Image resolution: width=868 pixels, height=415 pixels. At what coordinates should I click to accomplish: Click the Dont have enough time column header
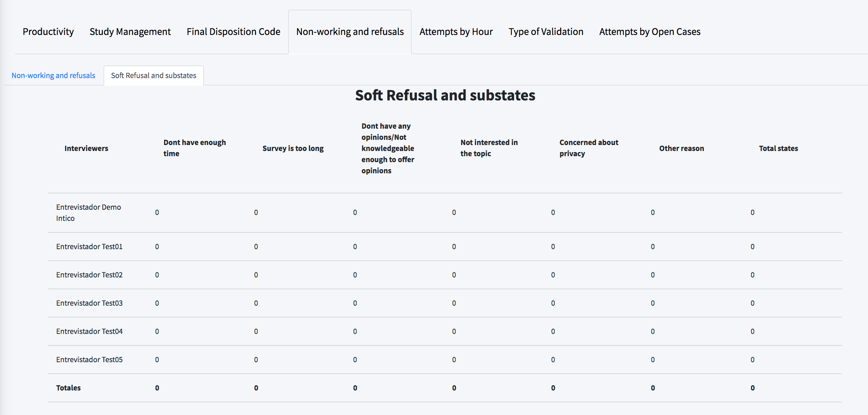[195, 148]
